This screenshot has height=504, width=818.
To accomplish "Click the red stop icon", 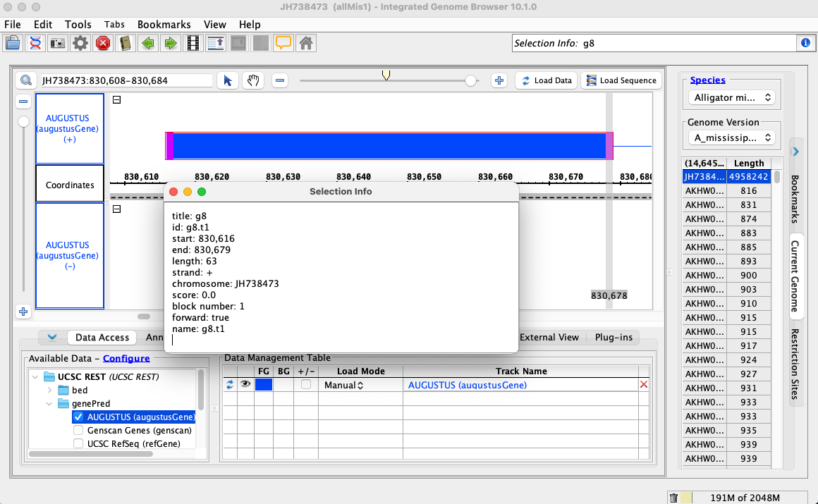I will (x=103, y=43).
